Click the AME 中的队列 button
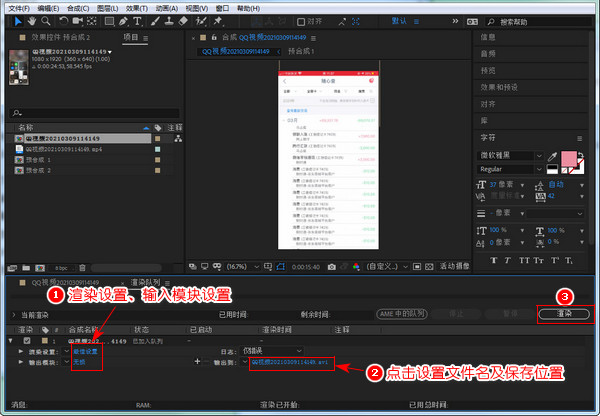The width and height of the screenshot is (600, 416). click(x=402, y=314)
